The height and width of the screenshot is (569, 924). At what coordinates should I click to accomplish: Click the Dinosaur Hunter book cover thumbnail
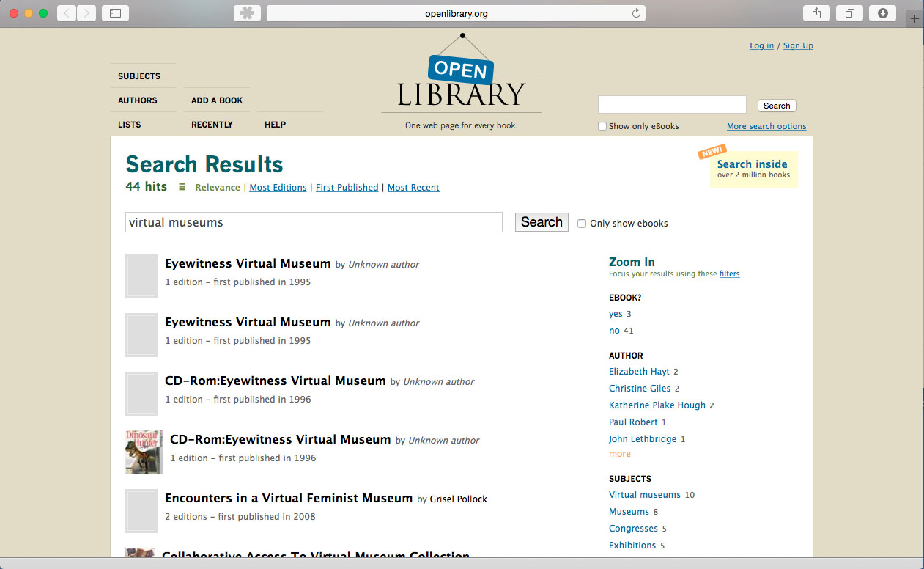[144, 452]
